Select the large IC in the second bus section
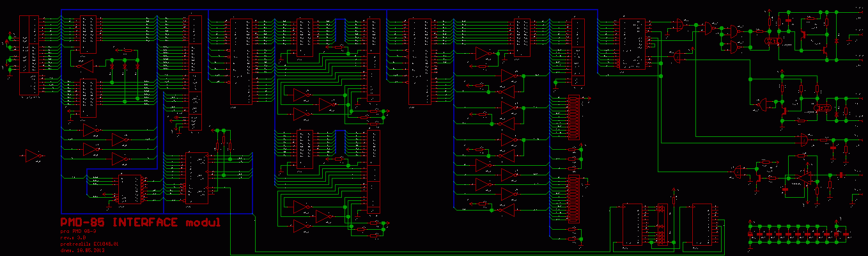Image resolution: width=868 pixels, height=256 pixels. (241, 61)
